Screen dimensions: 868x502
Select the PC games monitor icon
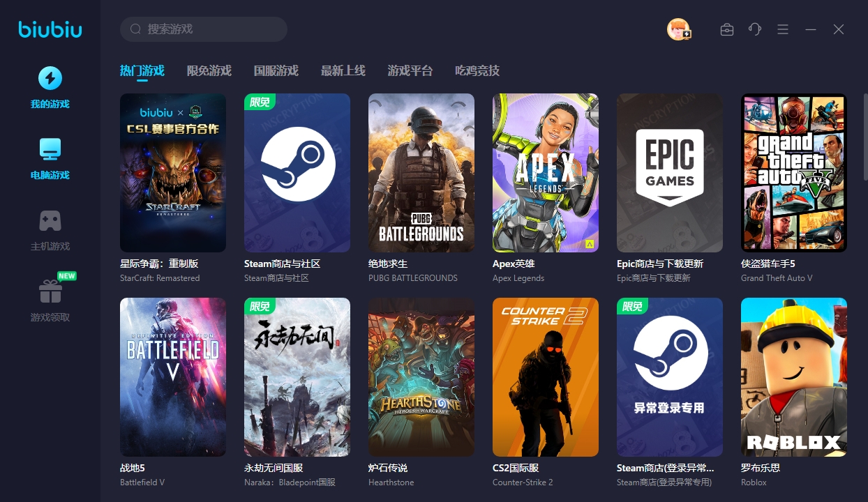point(50,149)
